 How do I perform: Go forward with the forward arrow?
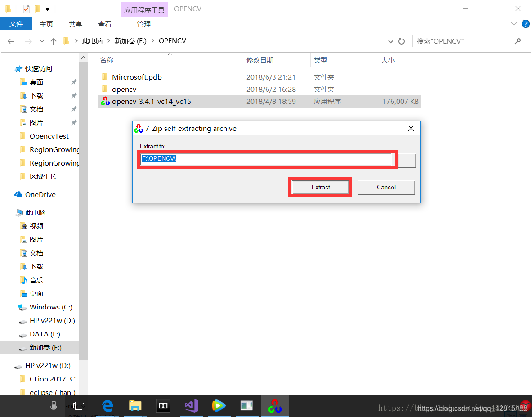[x=28, y=41]
